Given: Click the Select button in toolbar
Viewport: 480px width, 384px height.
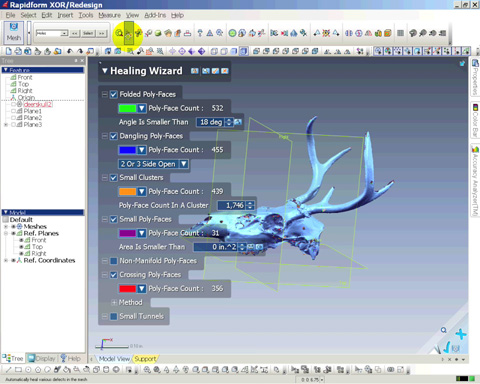Looking at the screenshot, I should click(x=88, y=33).
